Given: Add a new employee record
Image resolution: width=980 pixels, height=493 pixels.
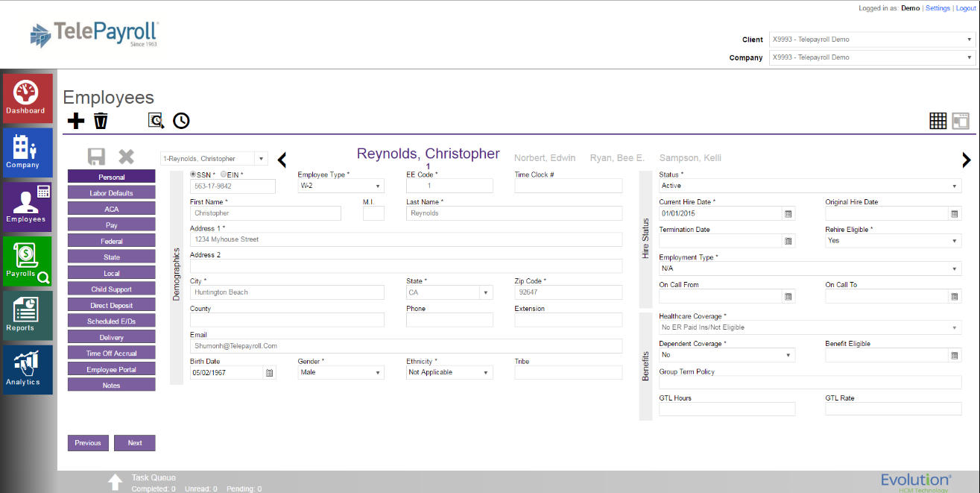Looking at the screenshot, I should 75,120.
